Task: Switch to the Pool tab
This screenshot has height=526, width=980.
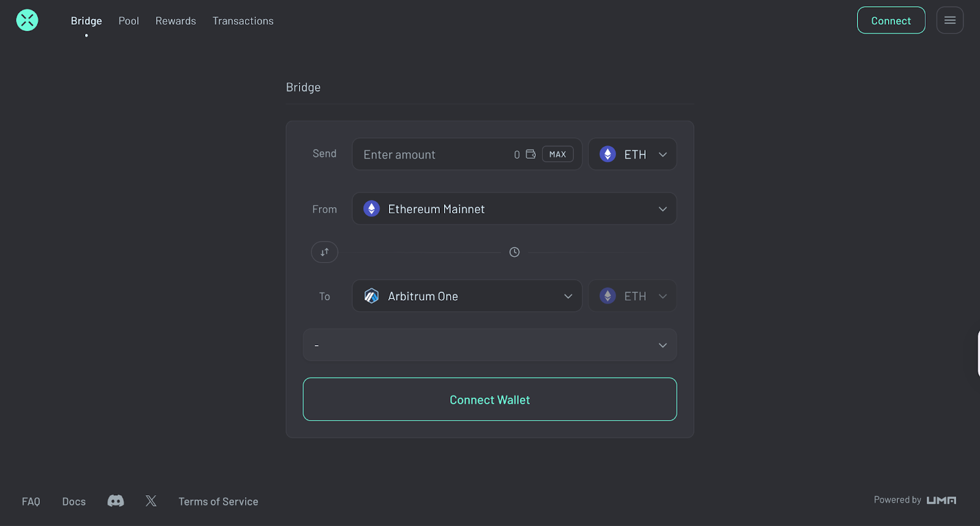Action: [129, 21]
